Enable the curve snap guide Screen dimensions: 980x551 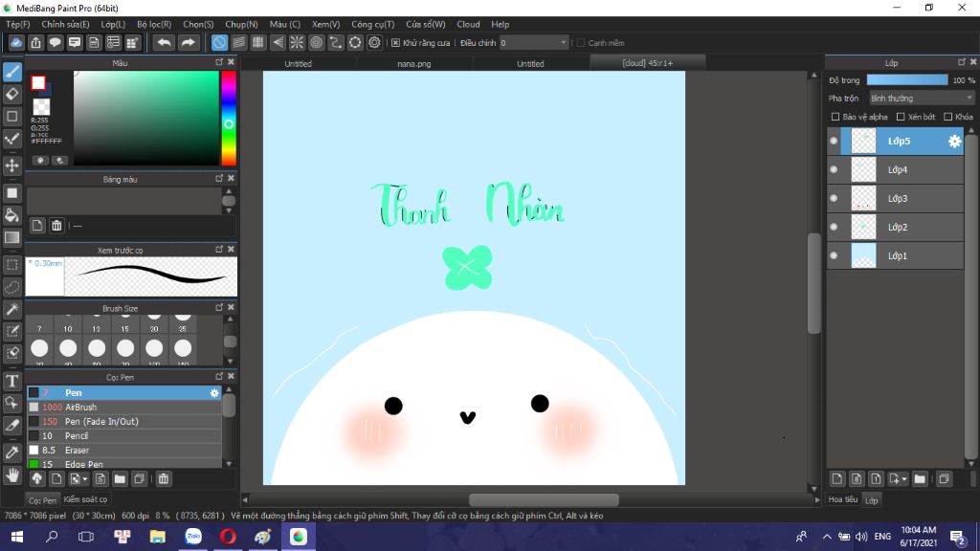pos(336,42)
